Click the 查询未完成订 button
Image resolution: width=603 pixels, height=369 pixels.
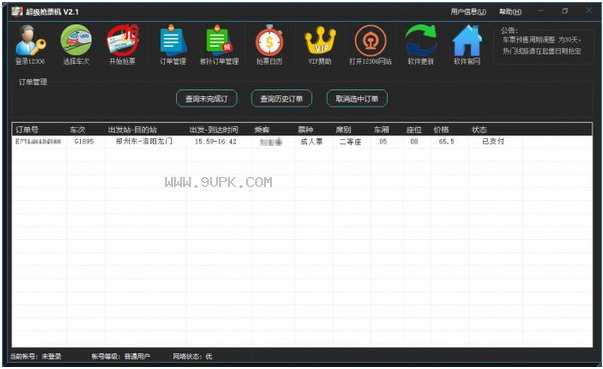point(207,98)
